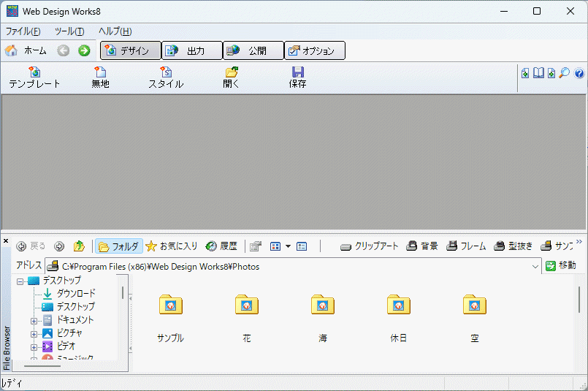Toggle the フォルダ folder tree pane
The image size is (588, 391).
tap(119, 246)
